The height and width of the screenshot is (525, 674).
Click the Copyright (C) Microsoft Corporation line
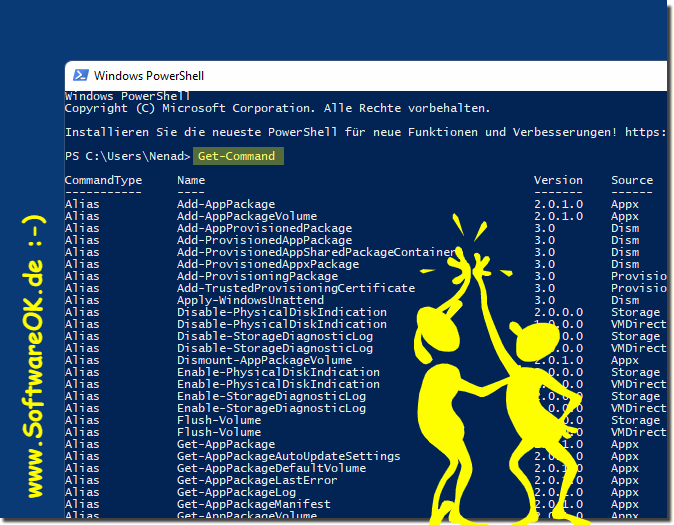click(x=277, y=108)
